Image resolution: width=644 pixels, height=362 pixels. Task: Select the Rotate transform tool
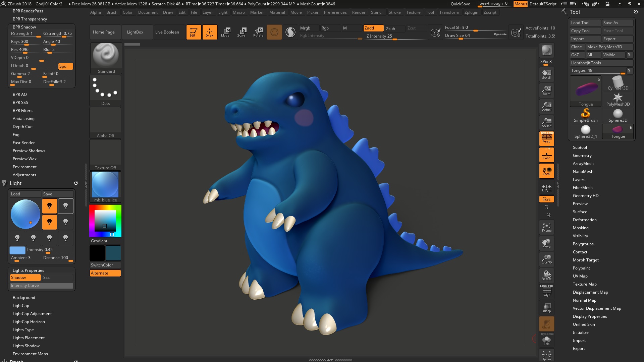click(x=258, y=32)
